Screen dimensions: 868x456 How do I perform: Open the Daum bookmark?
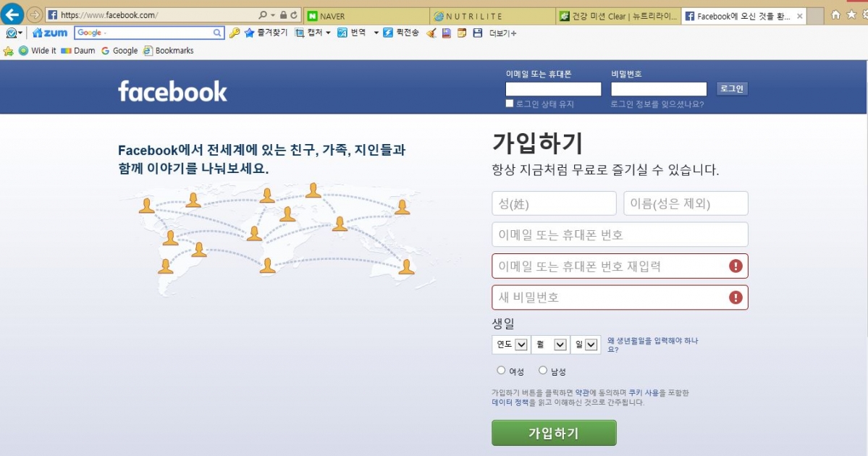click(x=78, y=51)
